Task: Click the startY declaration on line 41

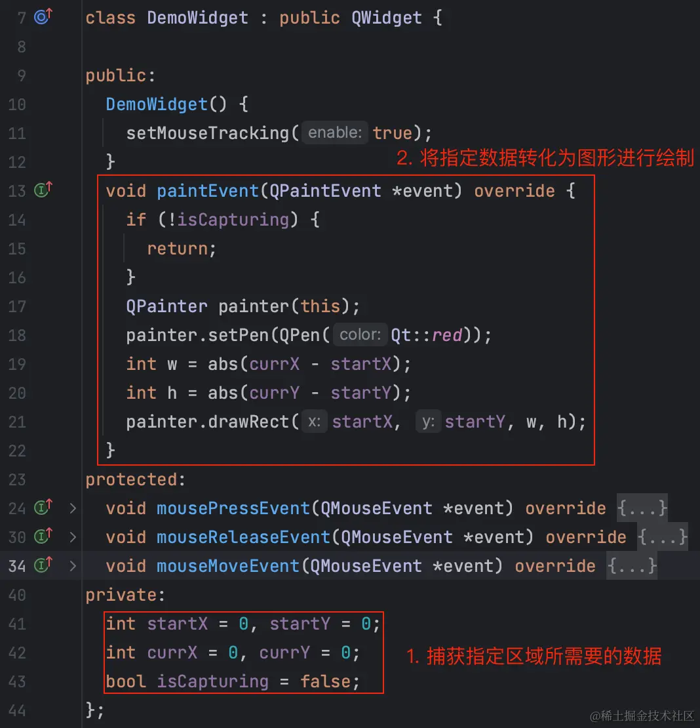Action: 300,624
